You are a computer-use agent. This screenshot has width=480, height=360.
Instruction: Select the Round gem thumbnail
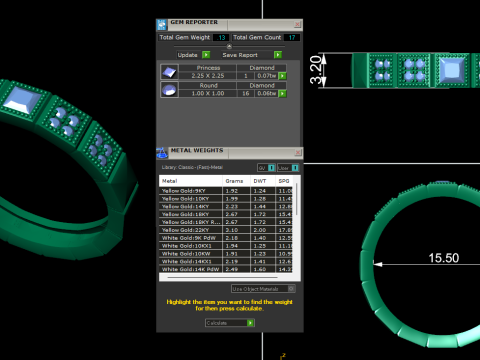(169, 90)
